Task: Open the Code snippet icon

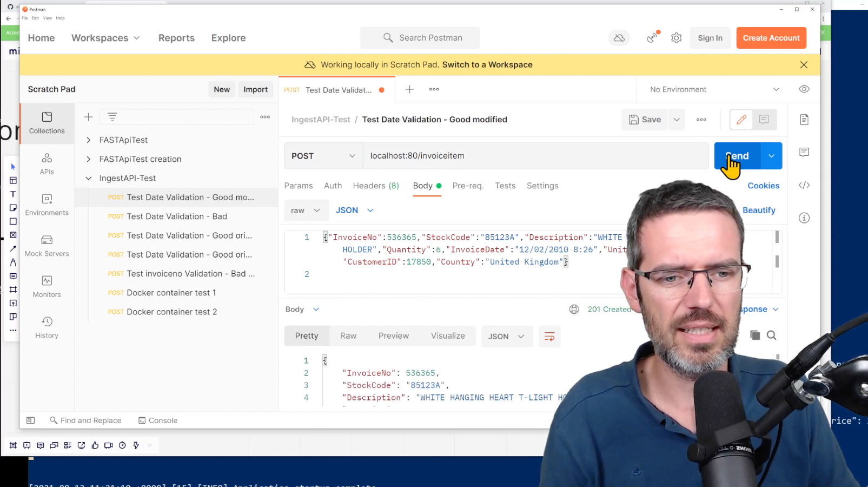Action: pyautogui.click(x=804, y=186)
